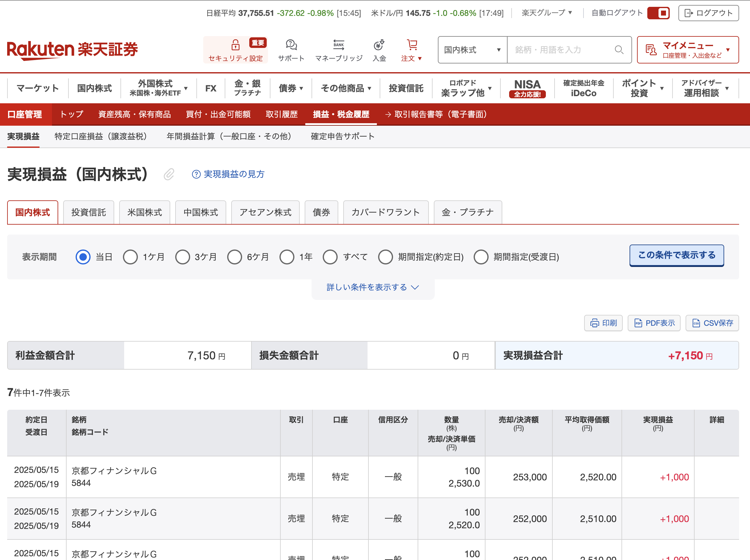Open the マーケット navigation item
The height and width of the screenshot is (560, 750).
coord(38,88)
